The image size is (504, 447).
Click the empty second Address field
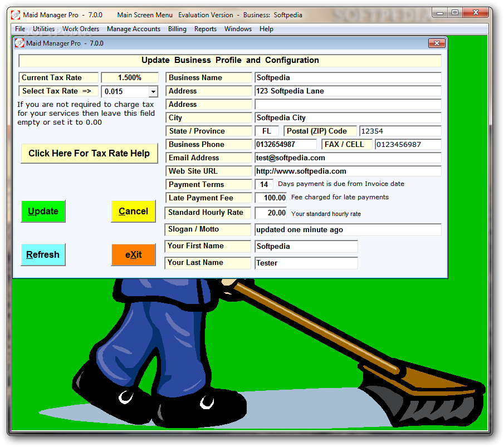(x=348, y=105)
